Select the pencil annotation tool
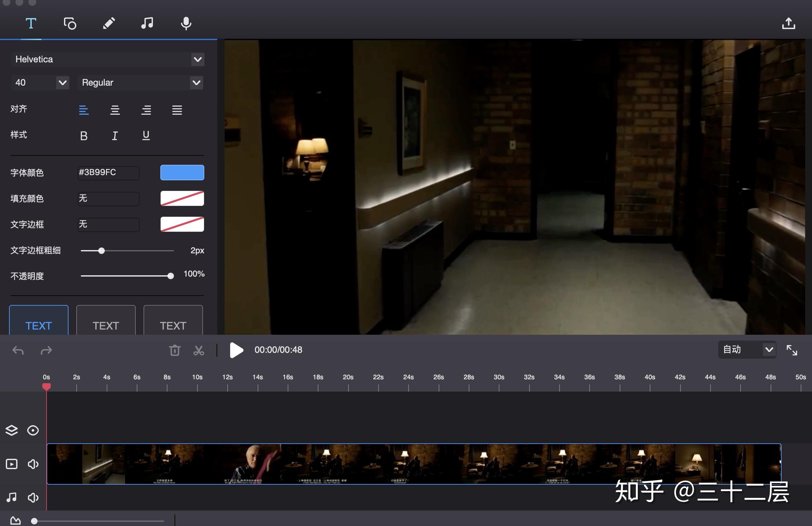 [109, 23]
